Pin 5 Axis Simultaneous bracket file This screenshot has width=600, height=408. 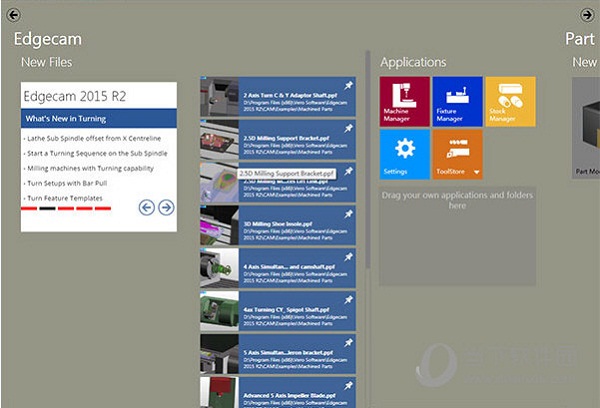click(x=348, y=343)
